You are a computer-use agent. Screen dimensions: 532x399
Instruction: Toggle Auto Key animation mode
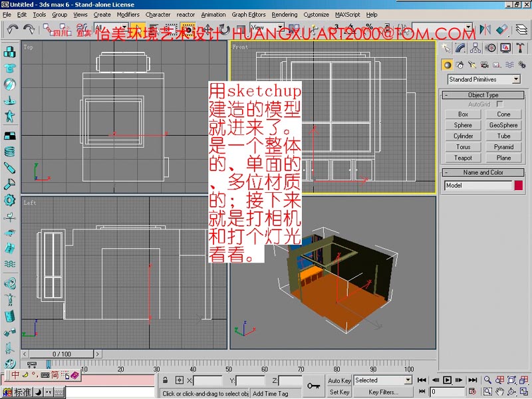pyautogui.click(x=339, y=380)
